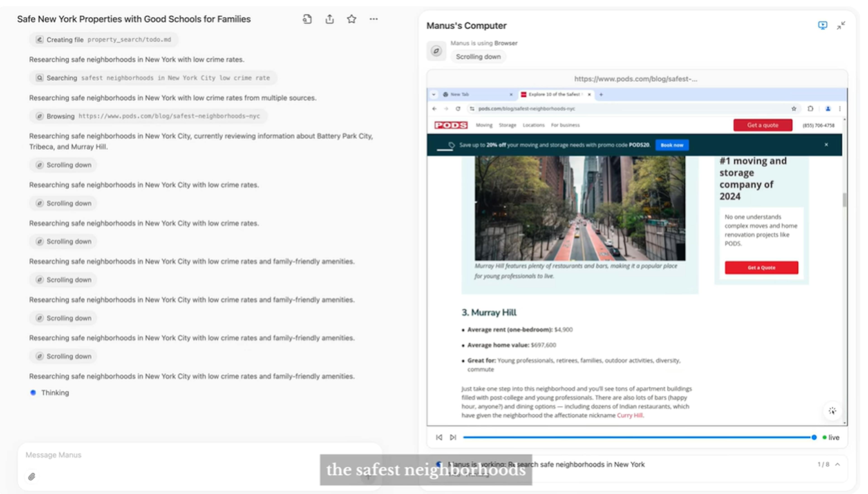Click the bookmark/star icon in toolbar

pyautogui.click(x=352, y=19)
